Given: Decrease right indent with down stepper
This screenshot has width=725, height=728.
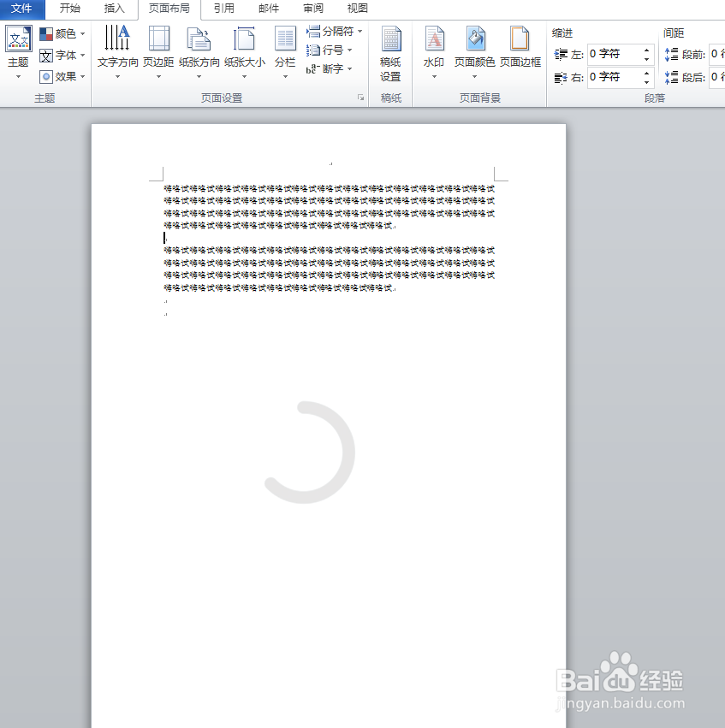Looking at the screenshot, I should click(647, 82).
